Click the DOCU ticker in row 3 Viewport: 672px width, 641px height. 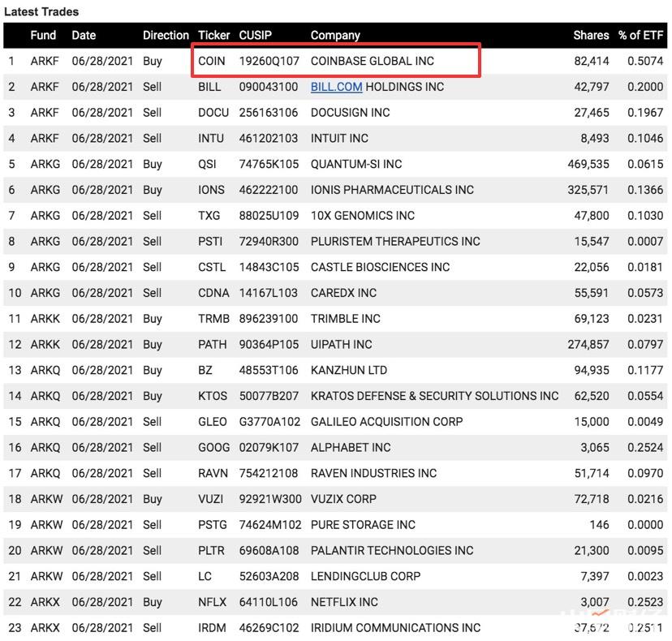pyautogui.click(x=213, y=113)
